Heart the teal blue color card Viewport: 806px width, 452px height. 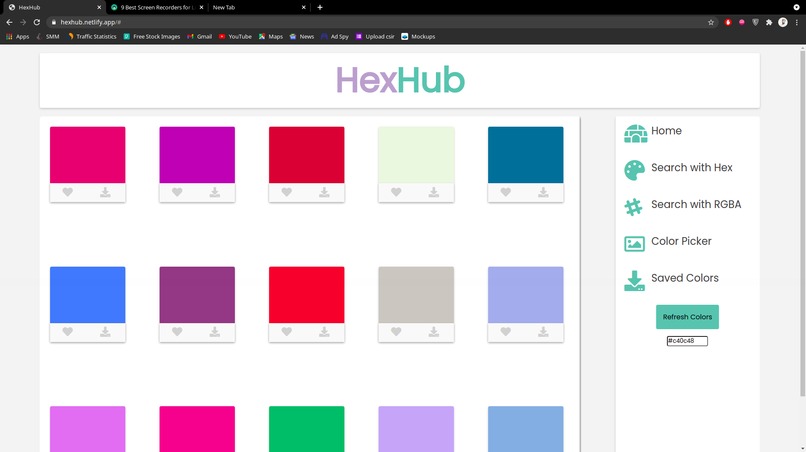point(505,192)
